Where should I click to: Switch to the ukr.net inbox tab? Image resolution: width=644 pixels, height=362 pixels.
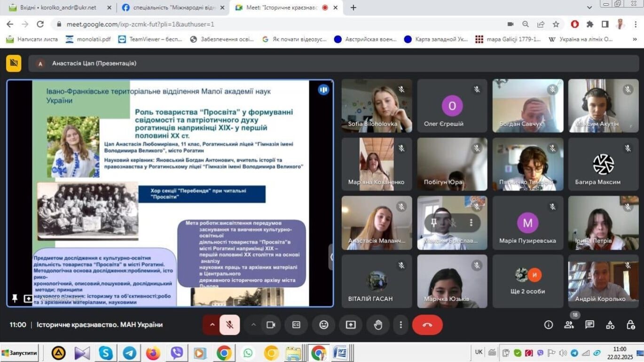[58, 8]
